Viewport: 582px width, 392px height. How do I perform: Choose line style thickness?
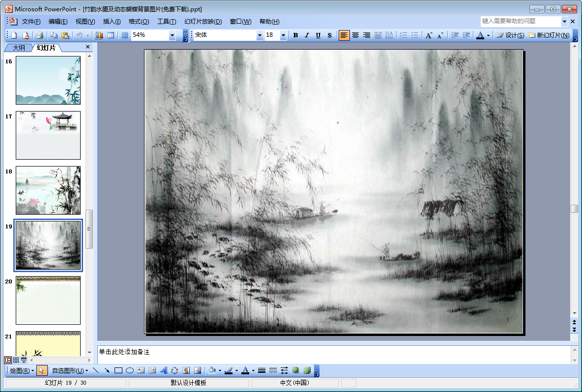tap(262, 370)
